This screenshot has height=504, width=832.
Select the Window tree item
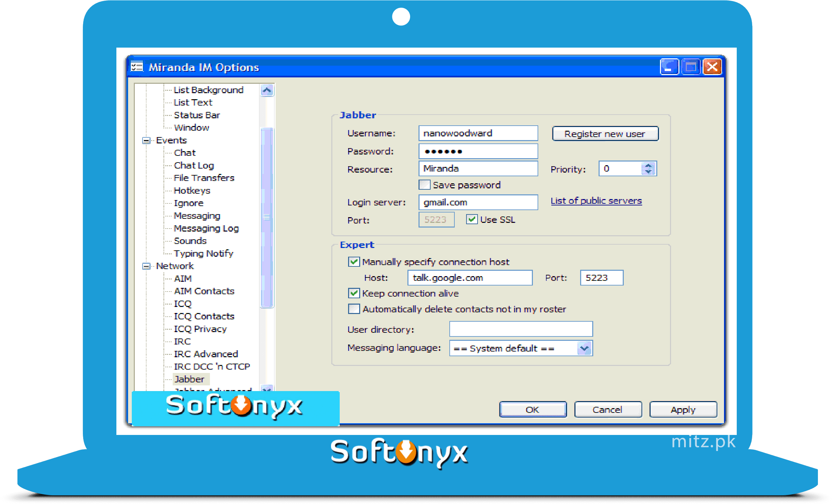point(191,128)
